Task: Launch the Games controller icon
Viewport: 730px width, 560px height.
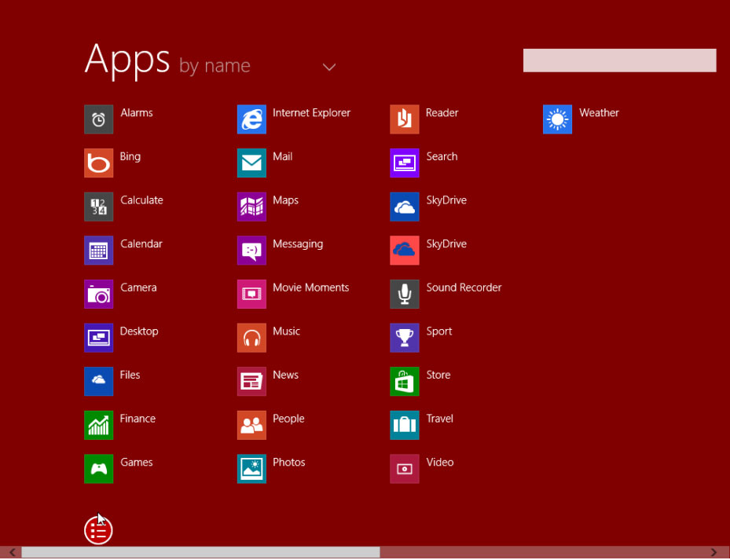Action: click(x=99, y=469)
